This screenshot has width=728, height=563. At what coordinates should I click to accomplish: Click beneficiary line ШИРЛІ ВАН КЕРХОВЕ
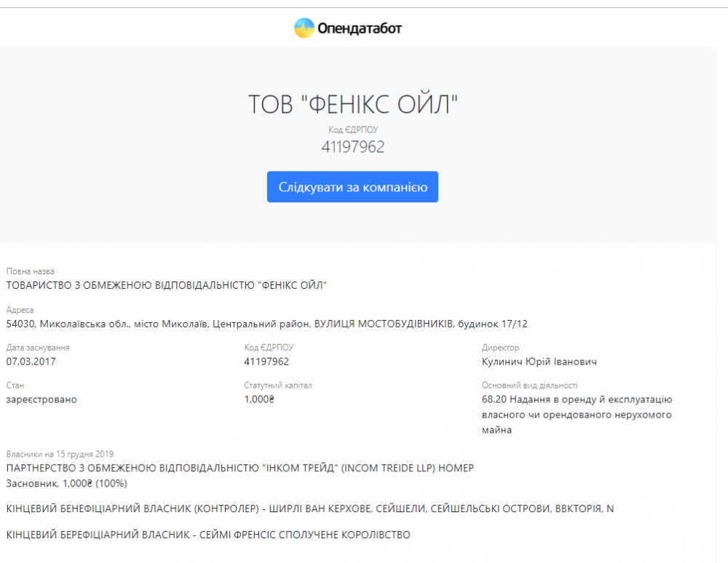tap(309, 509)
